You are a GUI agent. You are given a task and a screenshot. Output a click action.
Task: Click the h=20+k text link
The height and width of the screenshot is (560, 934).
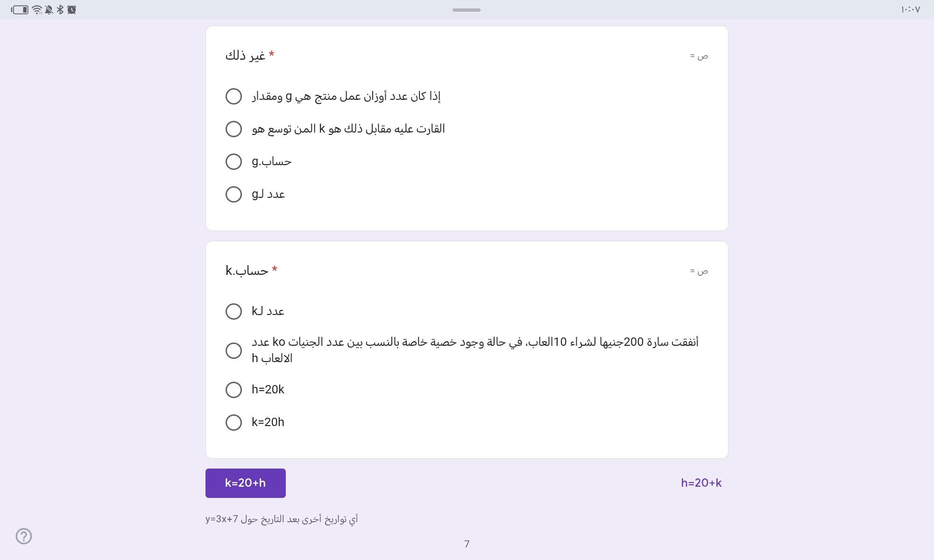pos(701,483)
